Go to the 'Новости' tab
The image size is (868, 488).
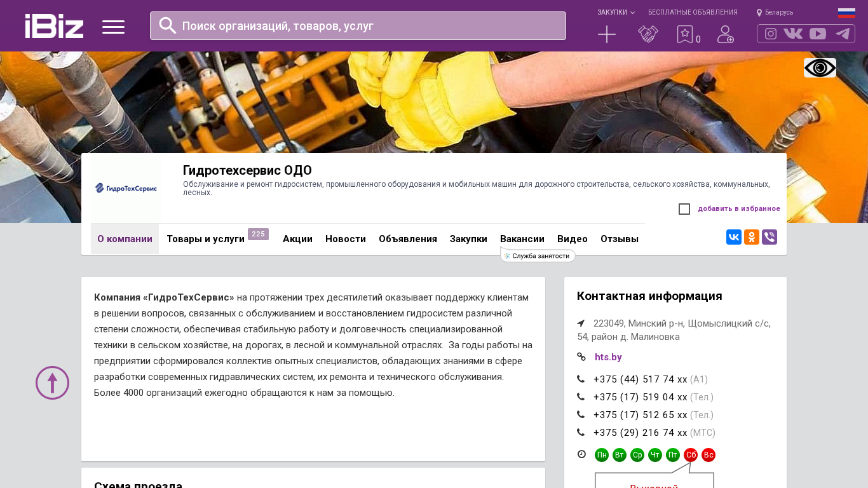coord(346,239)
